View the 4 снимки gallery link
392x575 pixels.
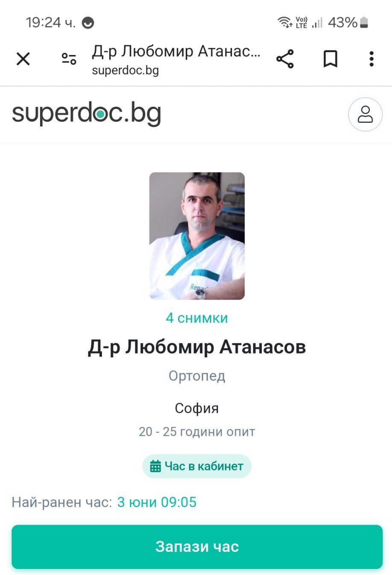point(197,318)
